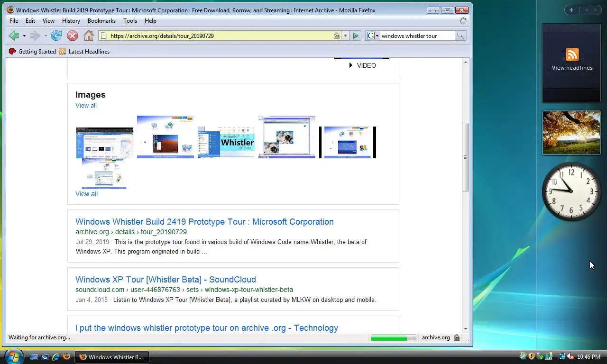Click the RSS icon next to Latest Headlines
This screenshot has width=607, height=364.
click(x=63, y=52)
